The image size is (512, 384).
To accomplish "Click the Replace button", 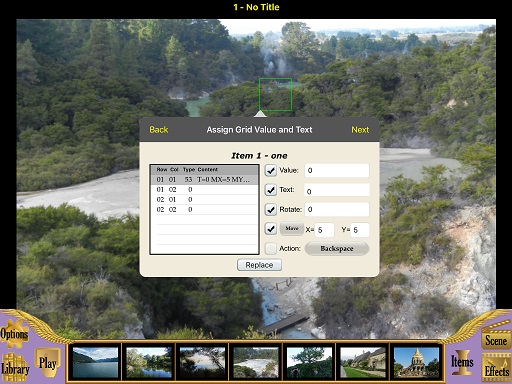I will point(259,265).
